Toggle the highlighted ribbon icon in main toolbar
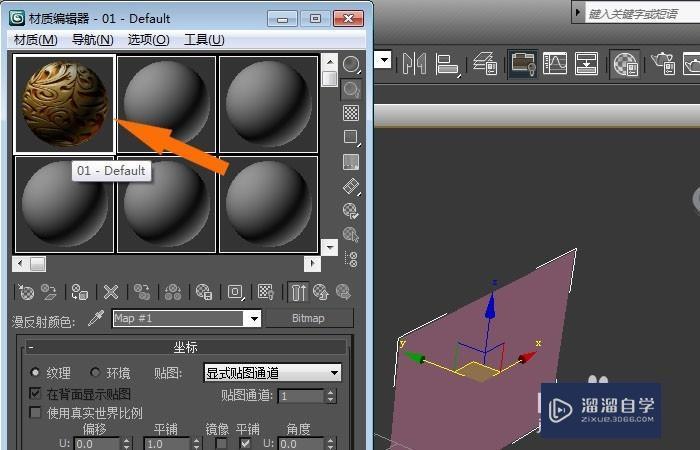Image resolution: width=700 pixels, height=450 pixels. (x=522, y=63)
